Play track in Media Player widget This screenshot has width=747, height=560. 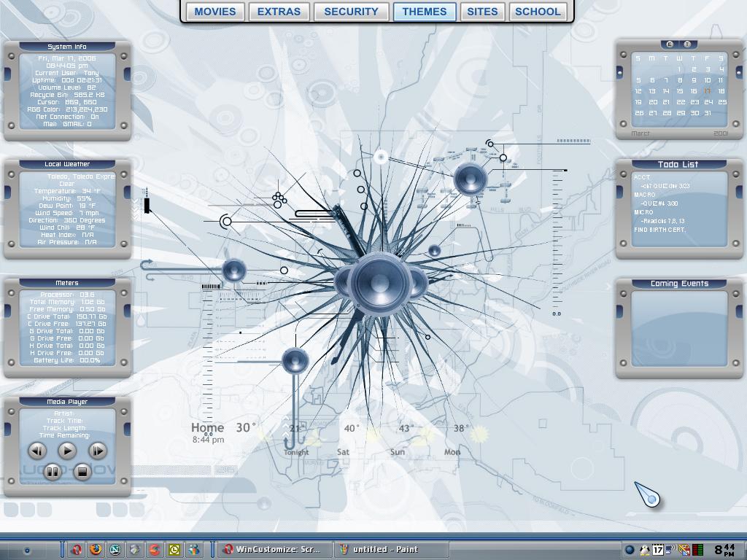67,451
